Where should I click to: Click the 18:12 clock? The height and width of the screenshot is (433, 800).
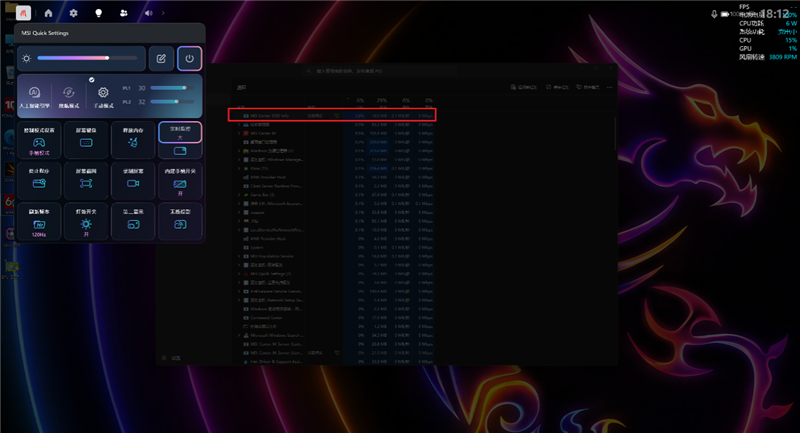(774, 13)
